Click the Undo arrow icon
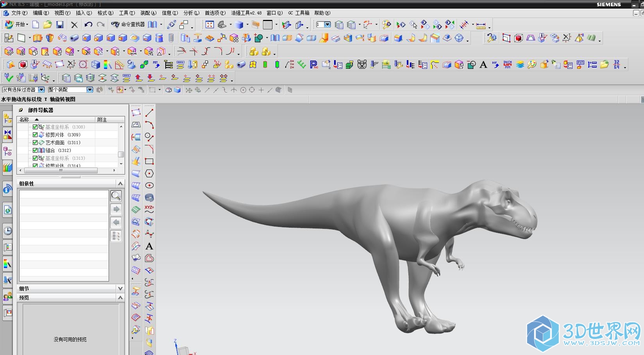This screenshot has height=355, width=644. point(88,25)
